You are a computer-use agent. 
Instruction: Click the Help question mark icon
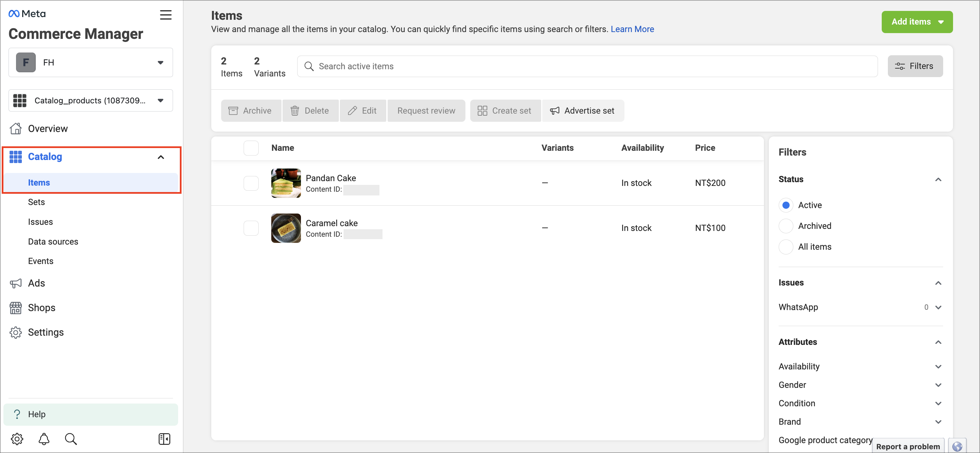click(x=17, y=414)
